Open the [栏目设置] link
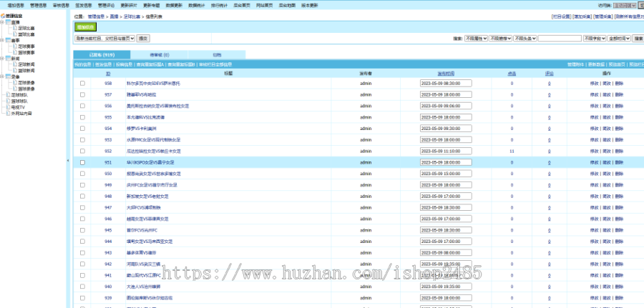 point(562,17)
